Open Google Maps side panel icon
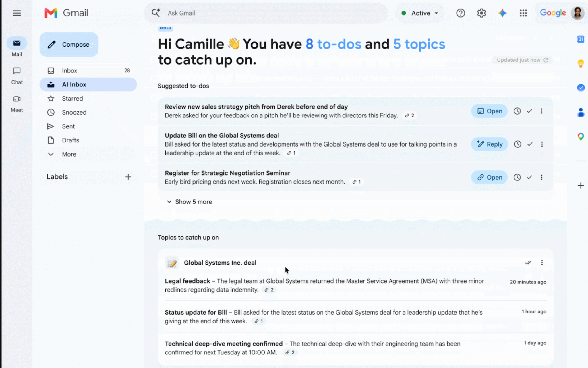 [581, 137]
